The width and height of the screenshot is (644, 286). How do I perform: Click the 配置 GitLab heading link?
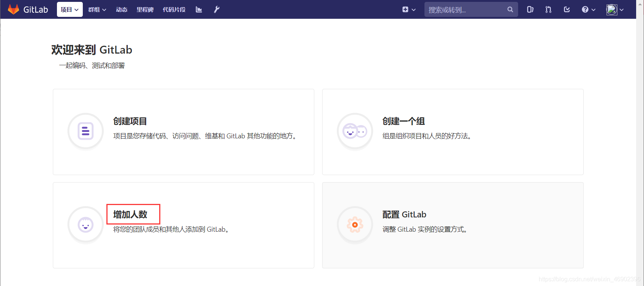[404, 214]
